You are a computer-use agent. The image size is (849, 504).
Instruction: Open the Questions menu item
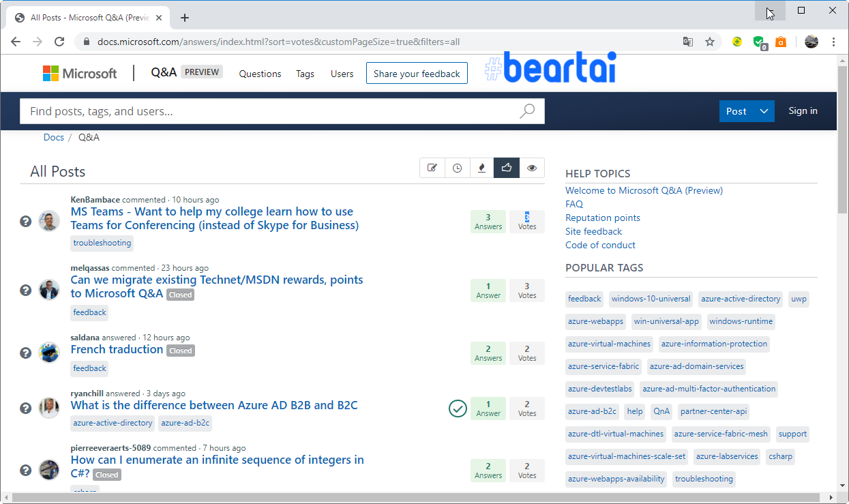[x=260, y=74]
